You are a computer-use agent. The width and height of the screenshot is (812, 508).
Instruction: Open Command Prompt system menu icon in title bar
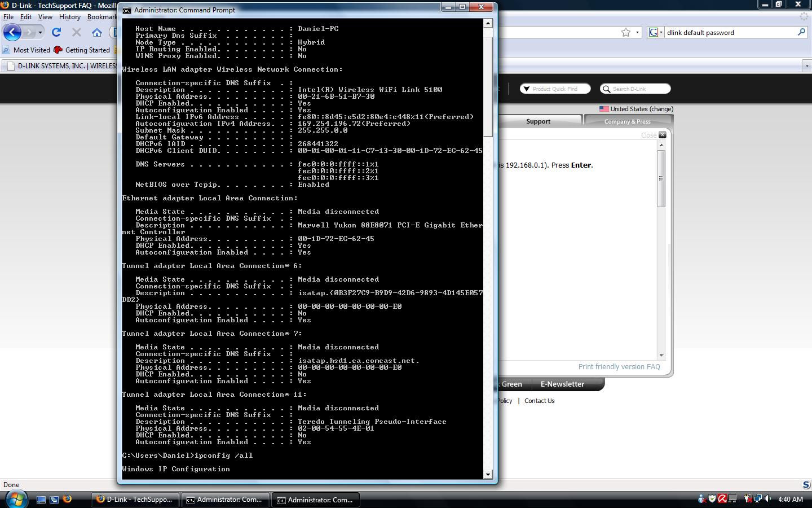tap(127, 10)
